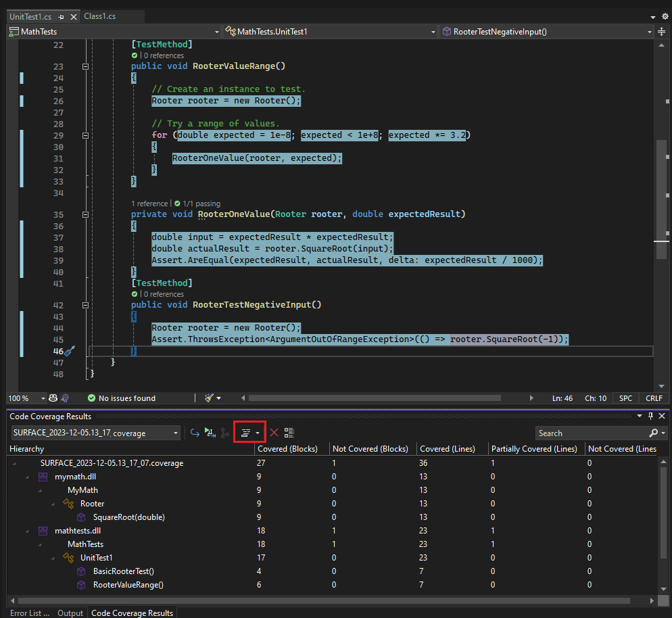Close the UnitTest1.cs tab
Image resolution: width=672 pixels, height=618 pixels.
pos(74,17)
